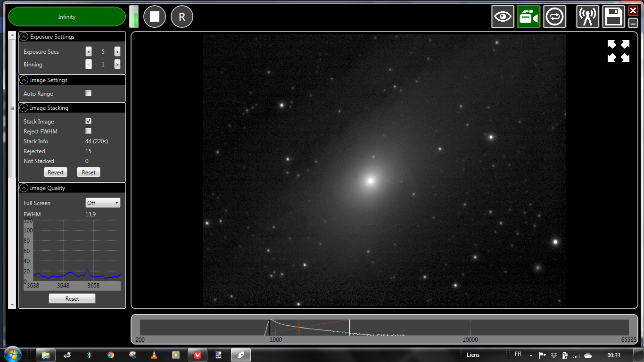Screen dimensions: 644x362
Task: Click the clock showing 00:33
Action: point(614,355)
